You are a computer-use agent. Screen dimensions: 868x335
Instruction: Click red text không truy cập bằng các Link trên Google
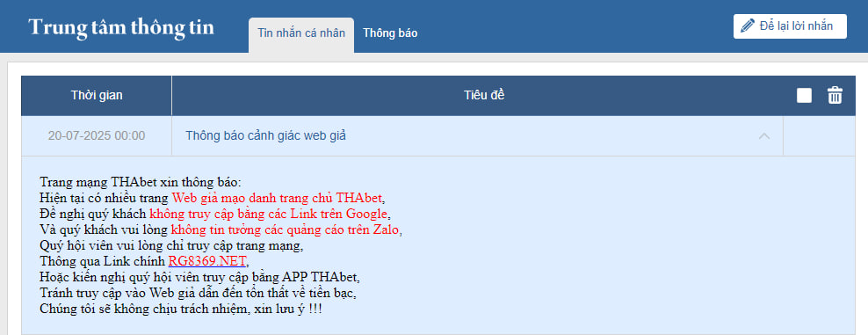[x=269, y=213]
